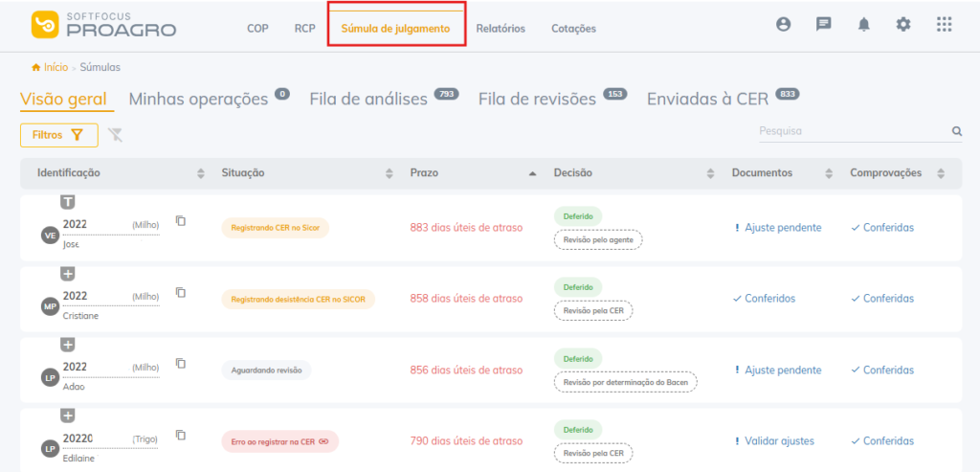Click the Pesquisa search field
The width and height of the screenshot is (980, 472).
[x=852, y=131]
